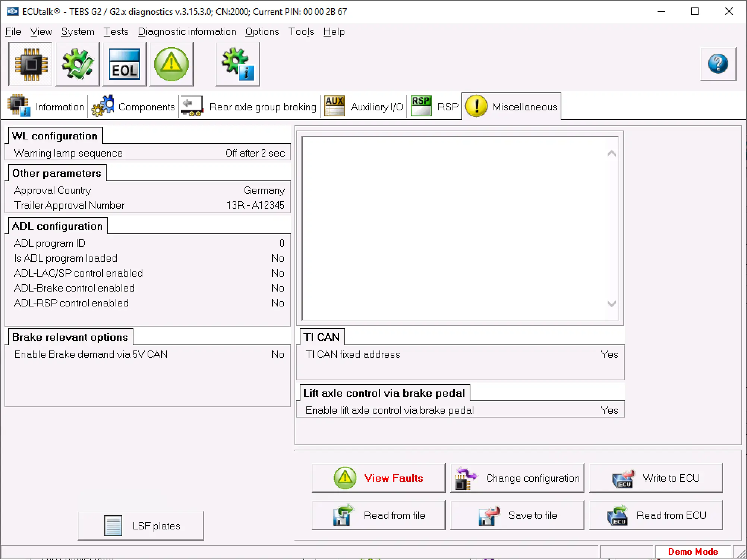Click Change configuration button
This screenshot has width=747, height=560.
tap(517, 478)
